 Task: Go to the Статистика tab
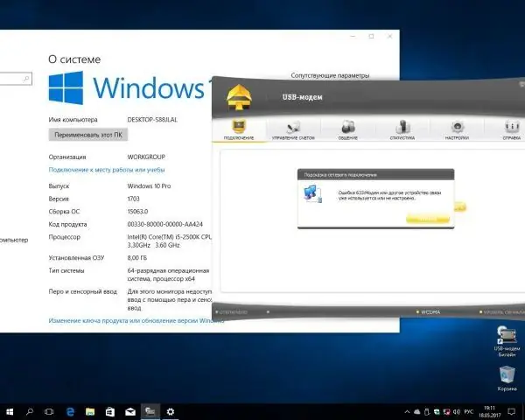[402, 129]
